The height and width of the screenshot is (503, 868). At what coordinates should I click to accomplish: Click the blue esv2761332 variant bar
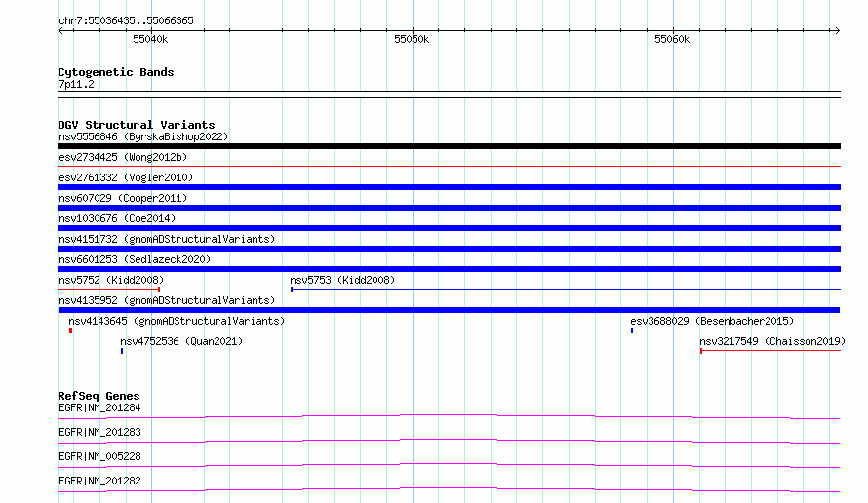[449, 187]
